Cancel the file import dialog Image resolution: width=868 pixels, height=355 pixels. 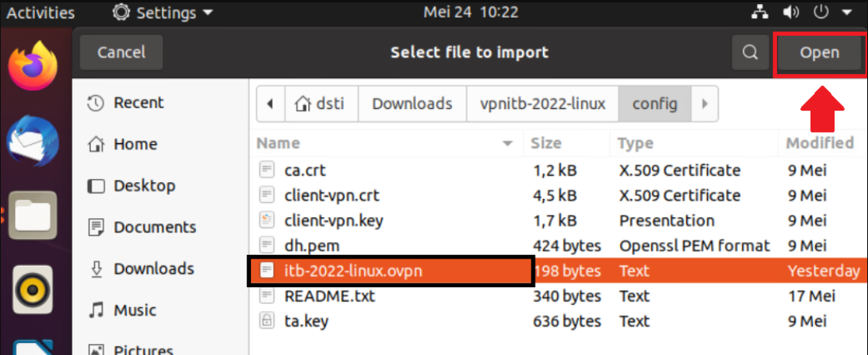click(121, 53)
